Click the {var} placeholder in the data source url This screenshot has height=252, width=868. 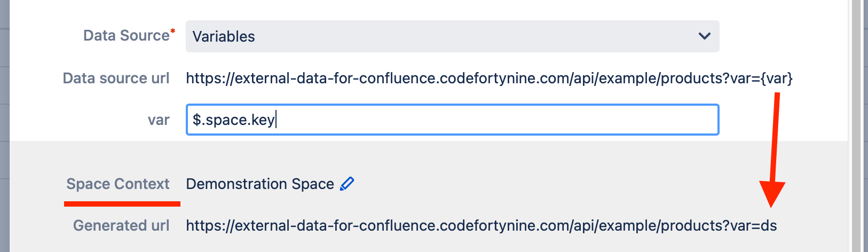(x=777, y=78)
